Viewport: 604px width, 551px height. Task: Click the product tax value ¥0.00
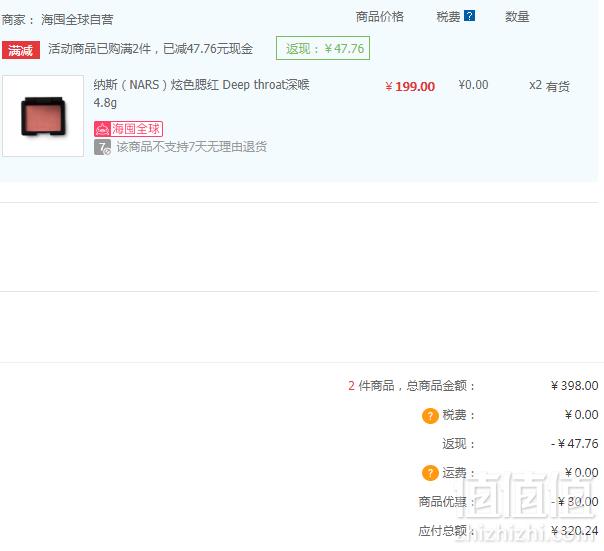[x=473, y=85]
